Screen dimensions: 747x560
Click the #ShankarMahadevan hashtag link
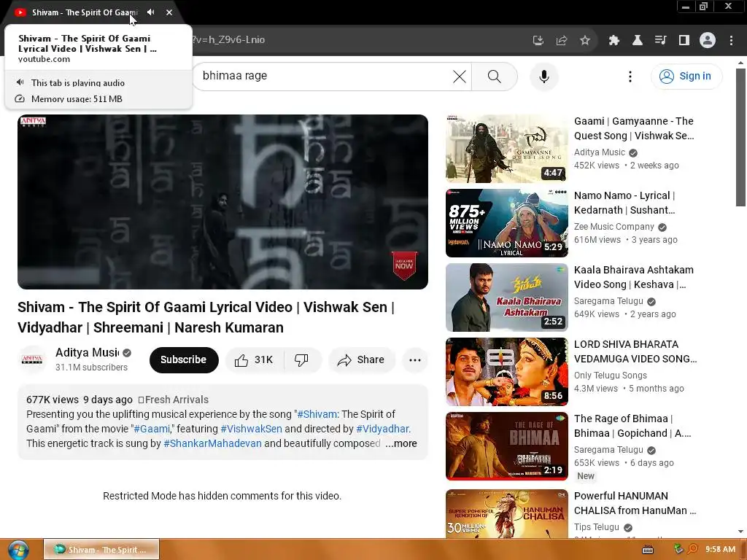[x=212, y=443]
